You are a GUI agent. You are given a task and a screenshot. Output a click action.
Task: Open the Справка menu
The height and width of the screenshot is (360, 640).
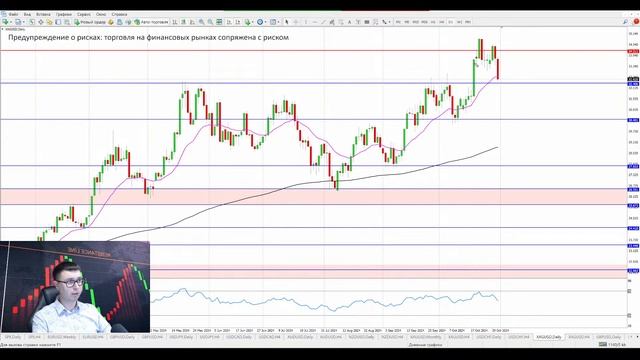[x=119, y=14]
